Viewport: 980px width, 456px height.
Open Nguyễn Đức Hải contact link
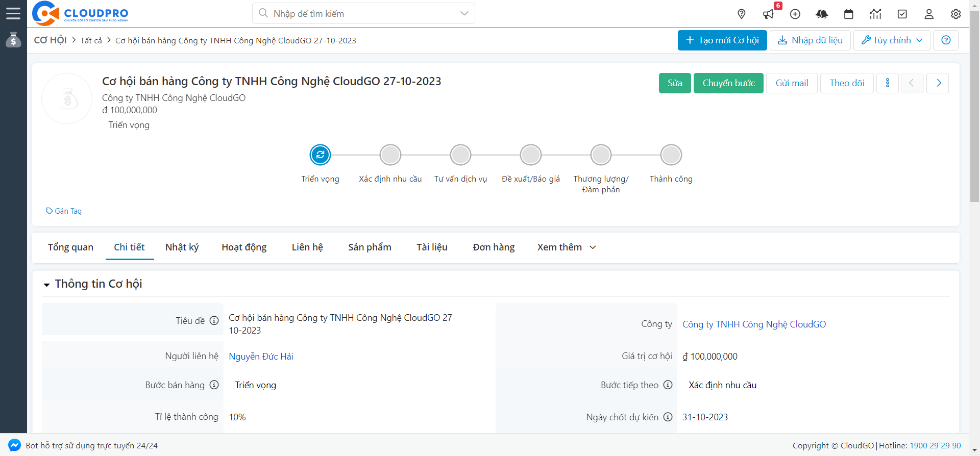tap(261, 357)
